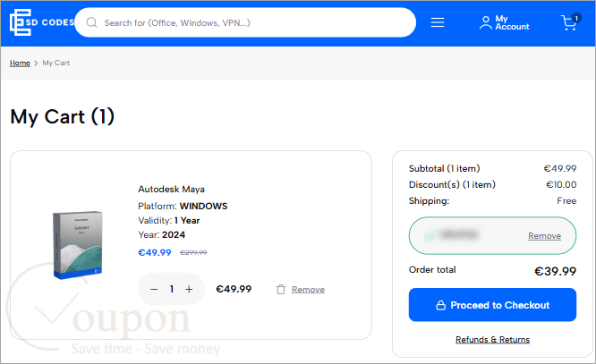Select the Year: 2024 text

(162, 235)
